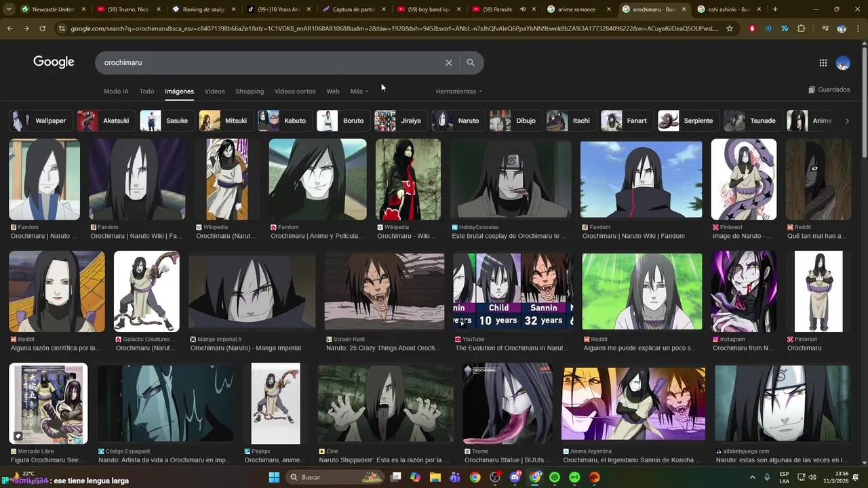868x488 pixels.
Task: Open the EA app from the taskbar
Action: pos(595,477)
